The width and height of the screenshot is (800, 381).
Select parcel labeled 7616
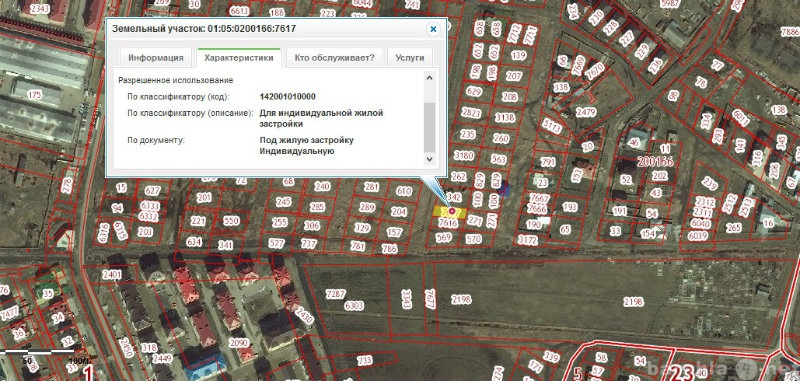(447, 223)
